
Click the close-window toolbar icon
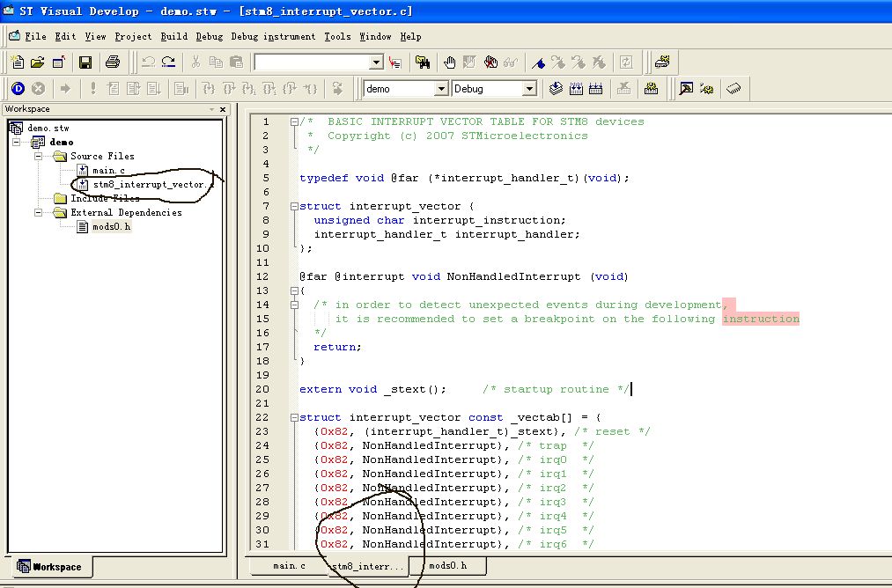58,62
